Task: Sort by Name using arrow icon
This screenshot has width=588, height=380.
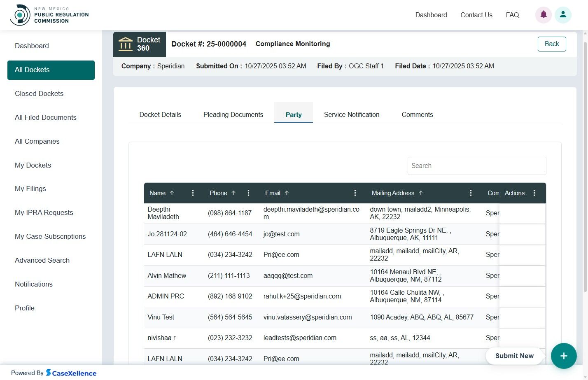Action: (172, 193)
